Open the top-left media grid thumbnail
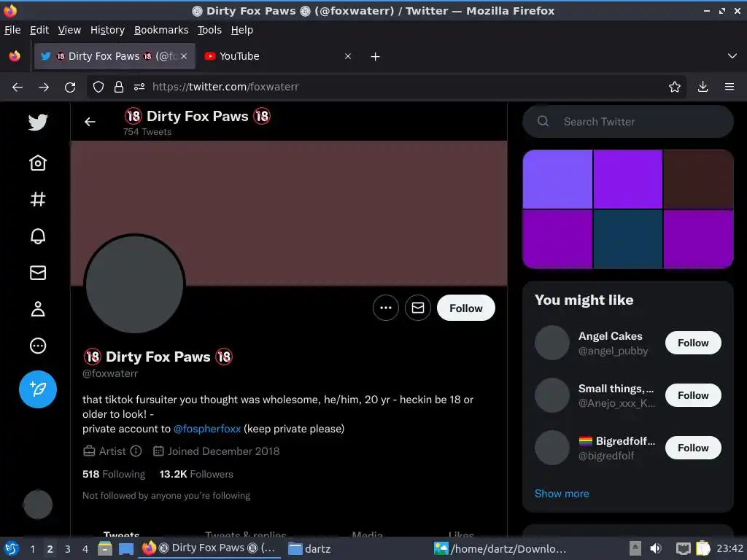The width and height of the screenshot is (747, 560). point(557,179)
